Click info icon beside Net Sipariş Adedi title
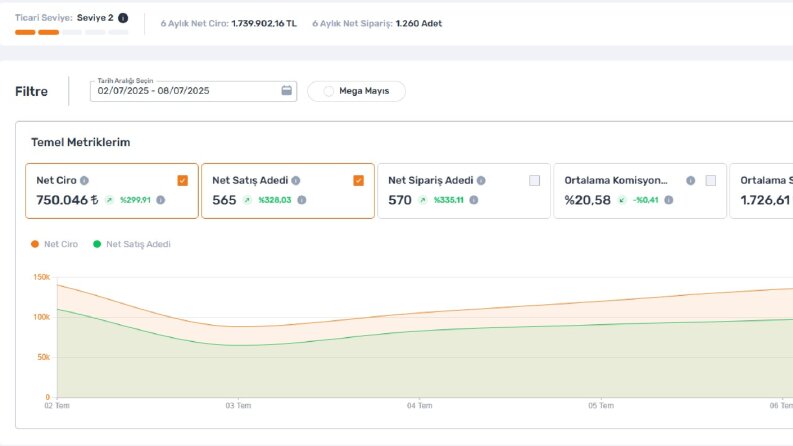The height and width of the screenshot is (446, 793). [481, 181]
